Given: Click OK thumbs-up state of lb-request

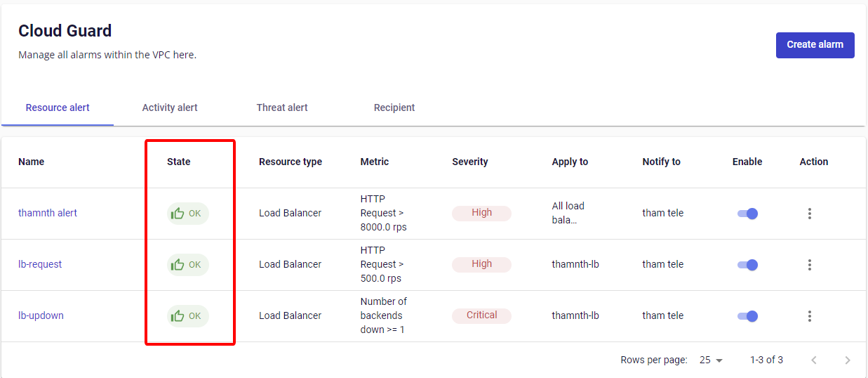Looking at the screenshot, I should (x=187, y=265).
